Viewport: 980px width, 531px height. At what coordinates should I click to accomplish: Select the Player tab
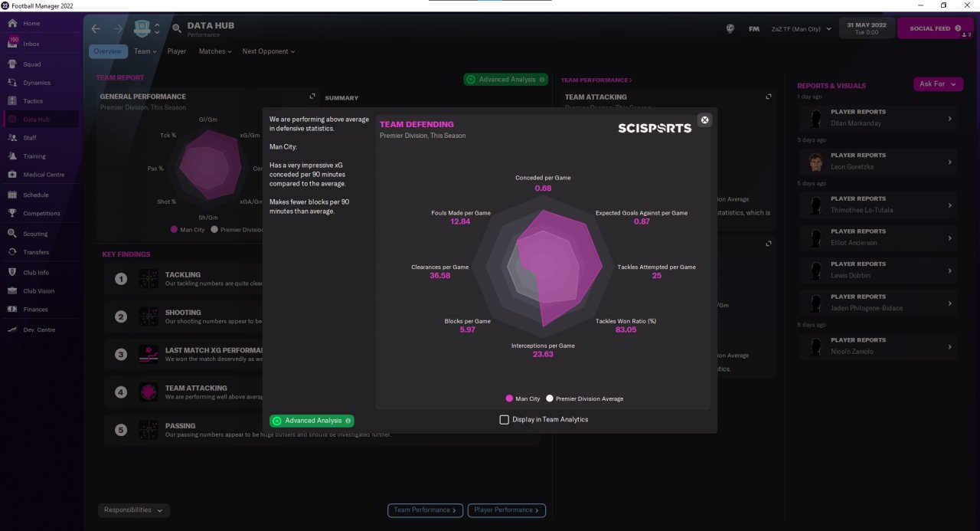pyautogui.click(x=177, y=51)
